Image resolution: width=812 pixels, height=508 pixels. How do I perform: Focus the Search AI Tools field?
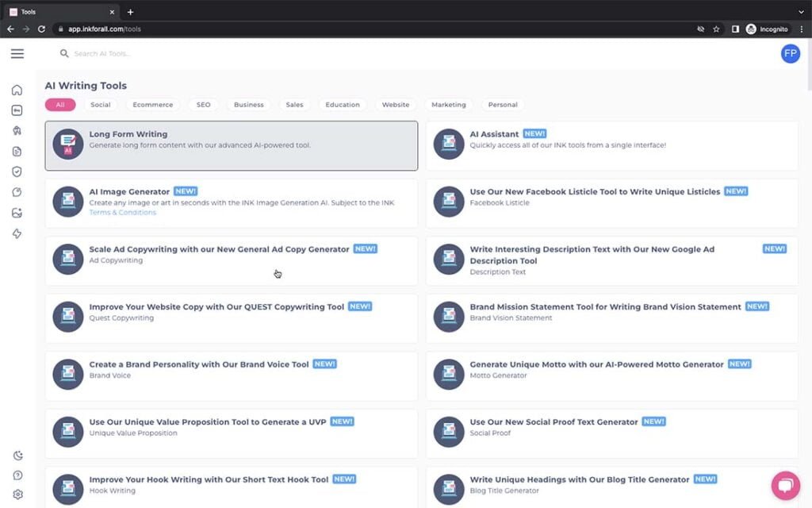pyautogui.click(x=102, y=53)
